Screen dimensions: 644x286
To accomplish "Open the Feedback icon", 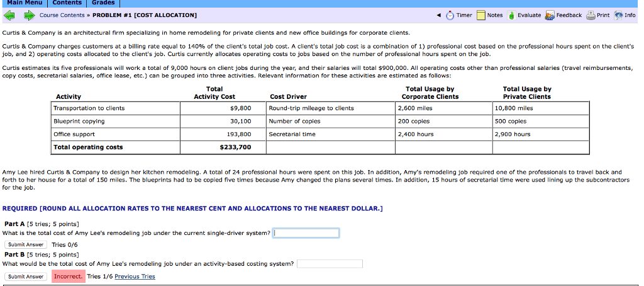I will pos(550,15).
